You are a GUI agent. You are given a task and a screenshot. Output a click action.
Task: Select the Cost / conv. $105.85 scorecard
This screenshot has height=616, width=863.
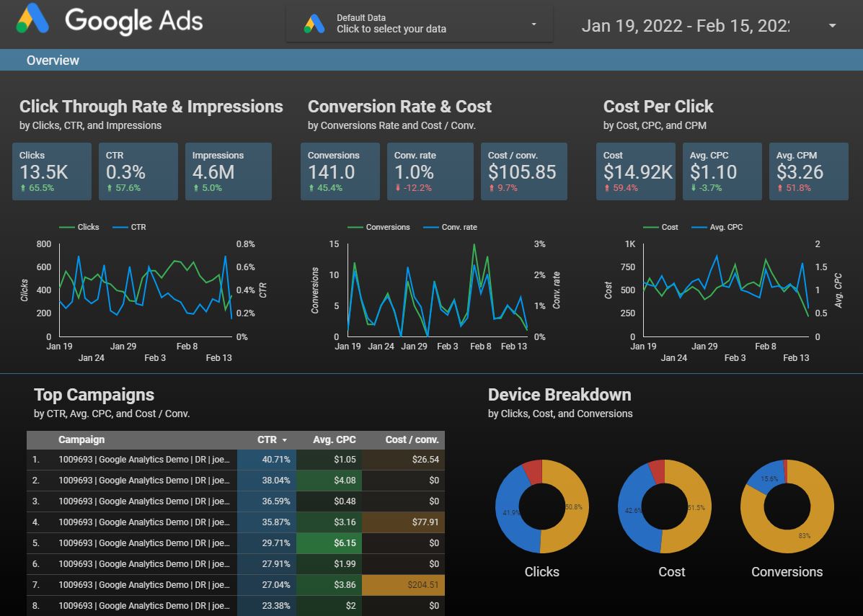524,171
